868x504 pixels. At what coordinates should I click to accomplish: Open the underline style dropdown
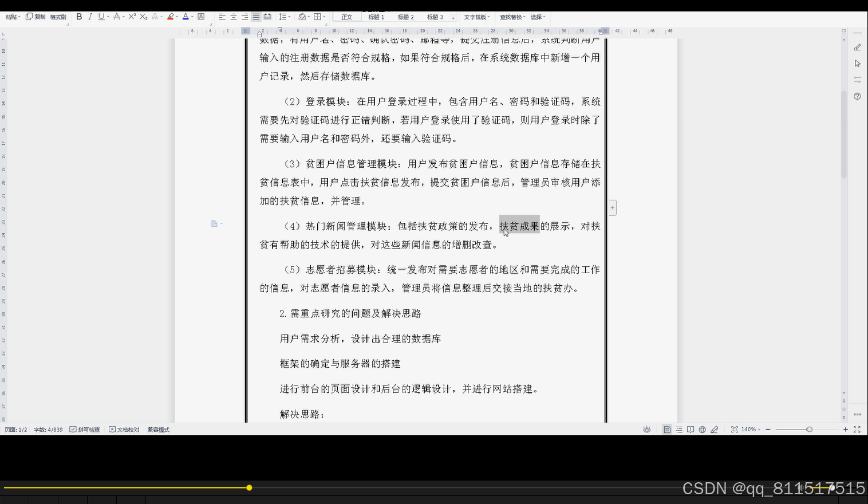tap(107, 17)
